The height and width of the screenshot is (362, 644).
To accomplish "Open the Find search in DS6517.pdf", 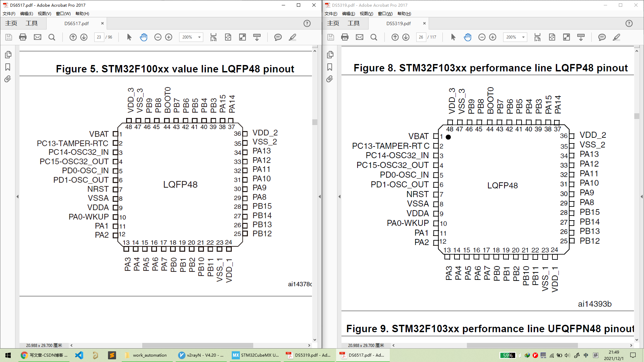I will (52, 37).
